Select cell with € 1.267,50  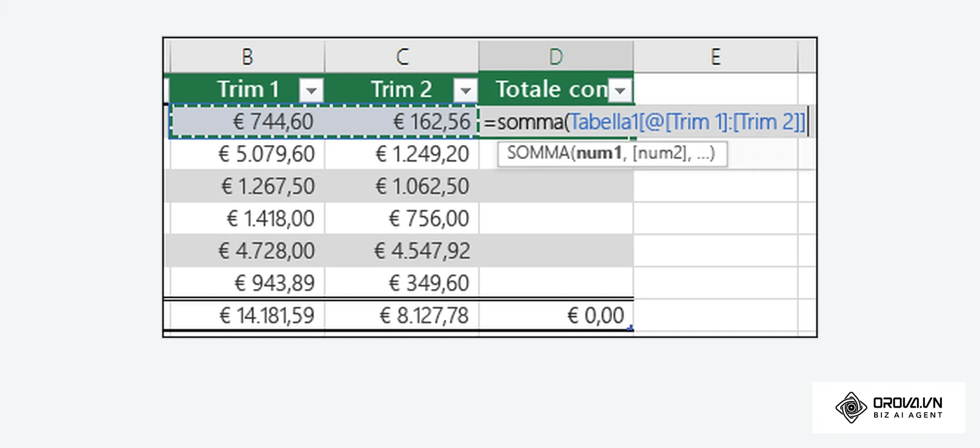247,186
